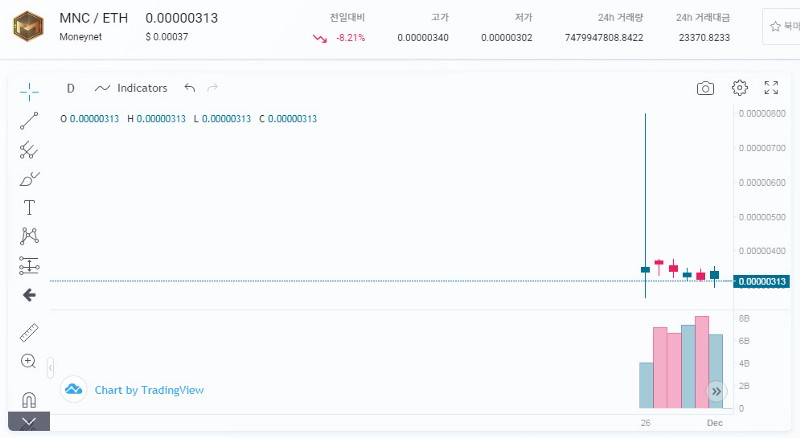800x438 pixels.
Task: Undo the last chart action
Action: [x=190, y=88]
